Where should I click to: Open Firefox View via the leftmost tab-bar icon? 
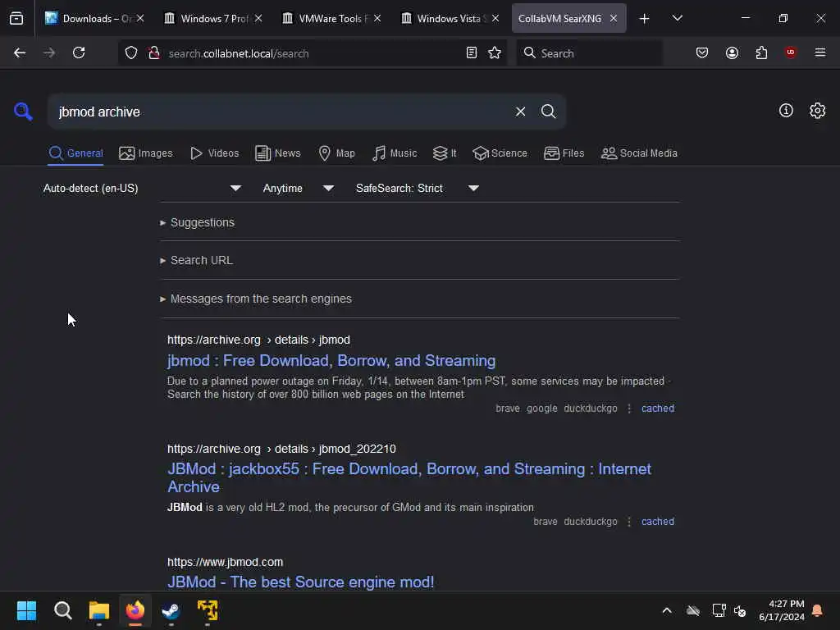coord(16,19)
